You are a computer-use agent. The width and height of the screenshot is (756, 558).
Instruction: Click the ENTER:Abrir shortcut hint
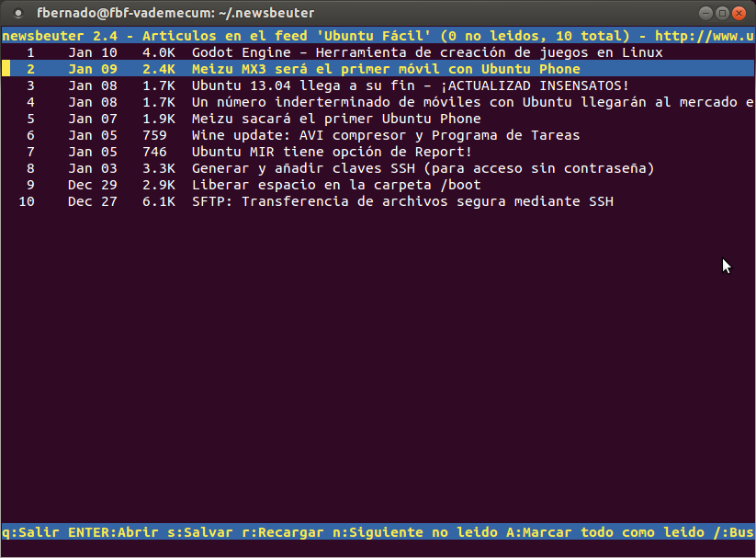pos(113,532)
